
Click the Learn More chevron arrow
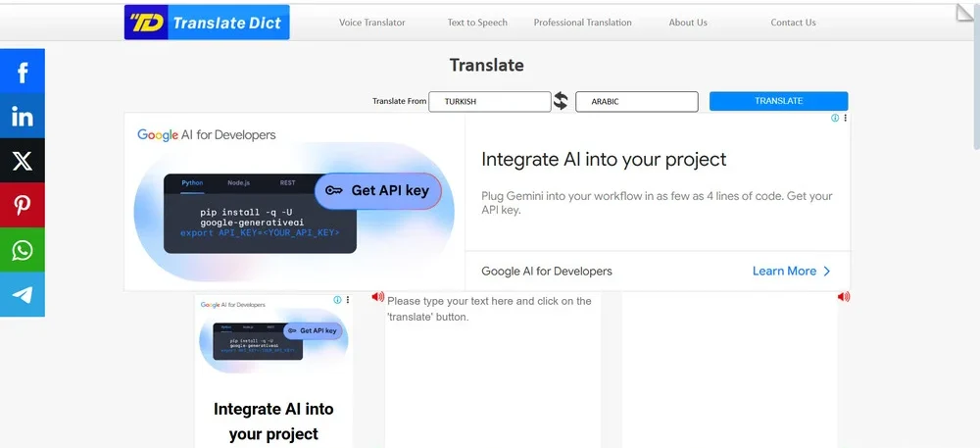point(827,272)
